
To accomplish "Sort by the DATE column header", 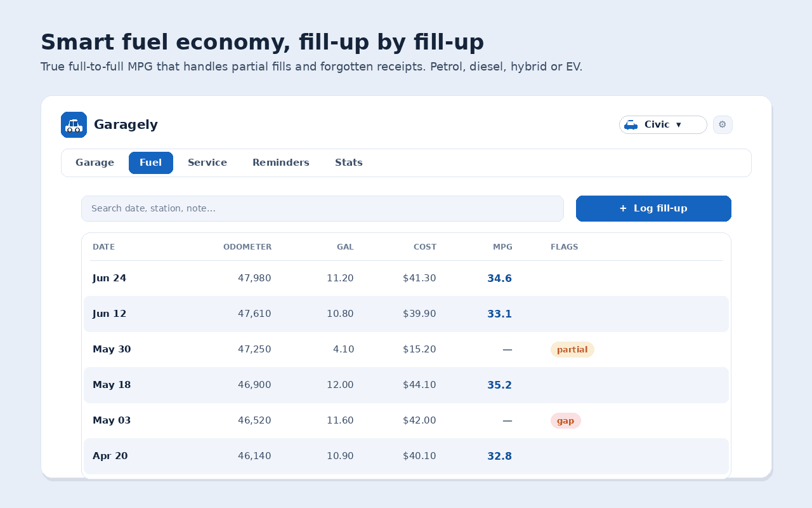I will (104, 247).
